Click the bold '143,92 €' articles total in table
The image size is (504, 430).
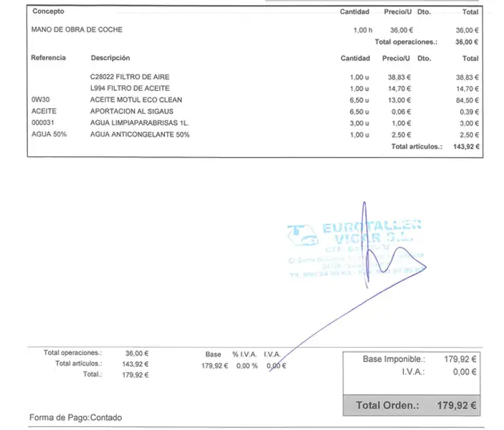coord(466,146)
